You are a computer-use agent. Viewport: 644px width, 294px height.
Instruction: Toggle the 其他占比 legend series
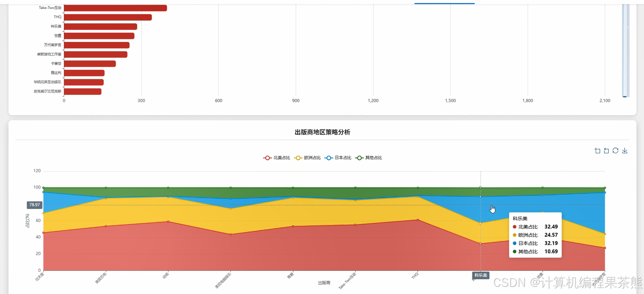pos(369,158)
